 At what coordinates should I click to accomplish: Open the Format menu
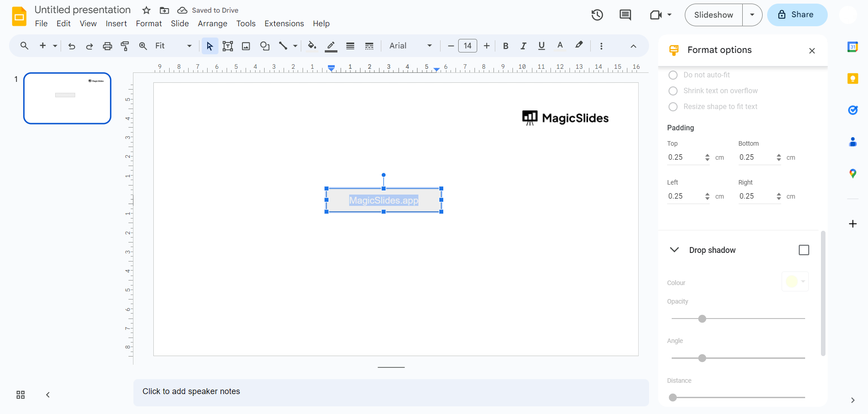point(149,24)
